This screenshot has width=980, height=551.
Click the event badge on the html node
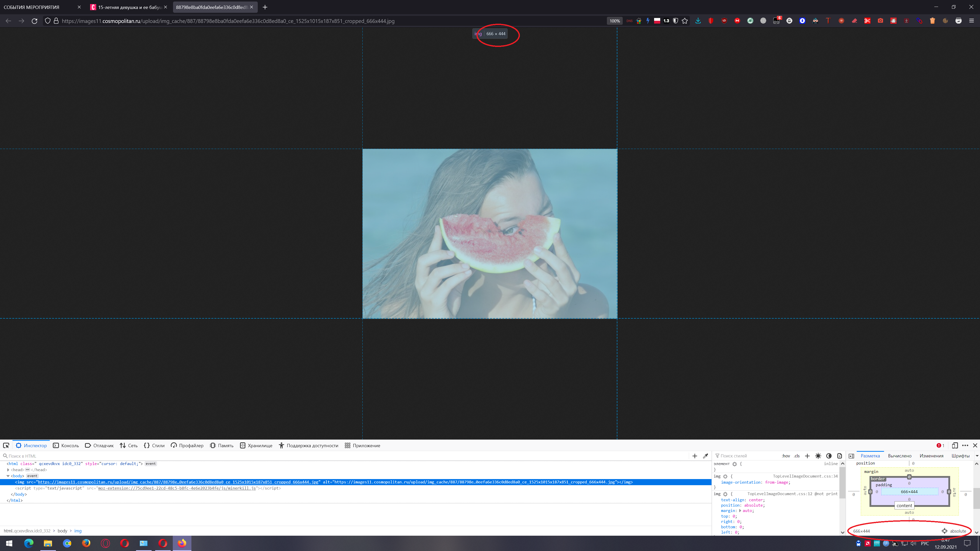[151, 464]
